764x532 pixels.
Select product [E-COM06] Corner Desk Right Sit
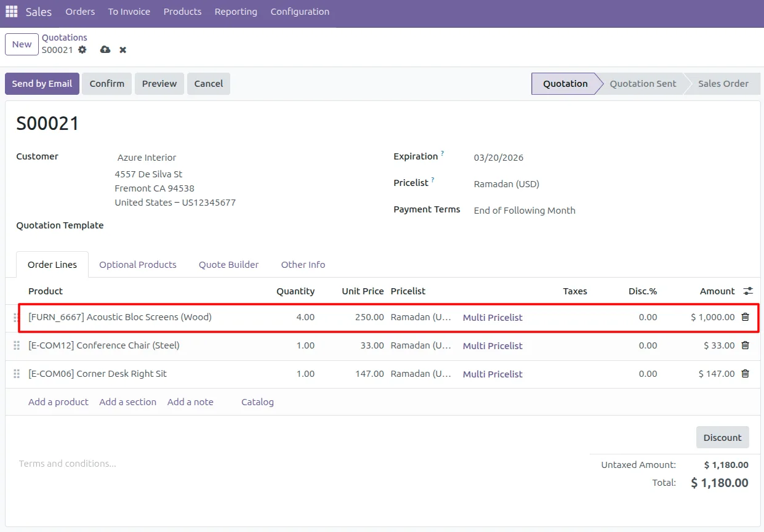coord(97,374)
